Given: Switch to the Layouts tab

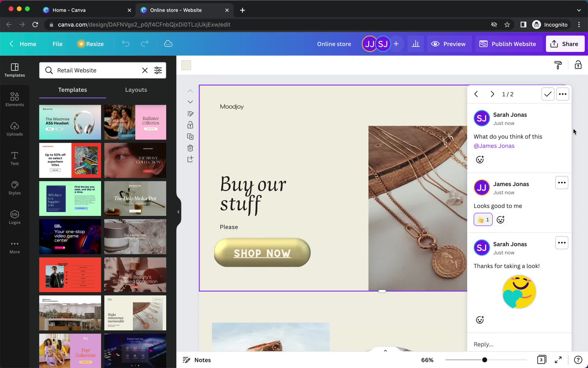Looking at the screenshot, I should tap(136, 90).
